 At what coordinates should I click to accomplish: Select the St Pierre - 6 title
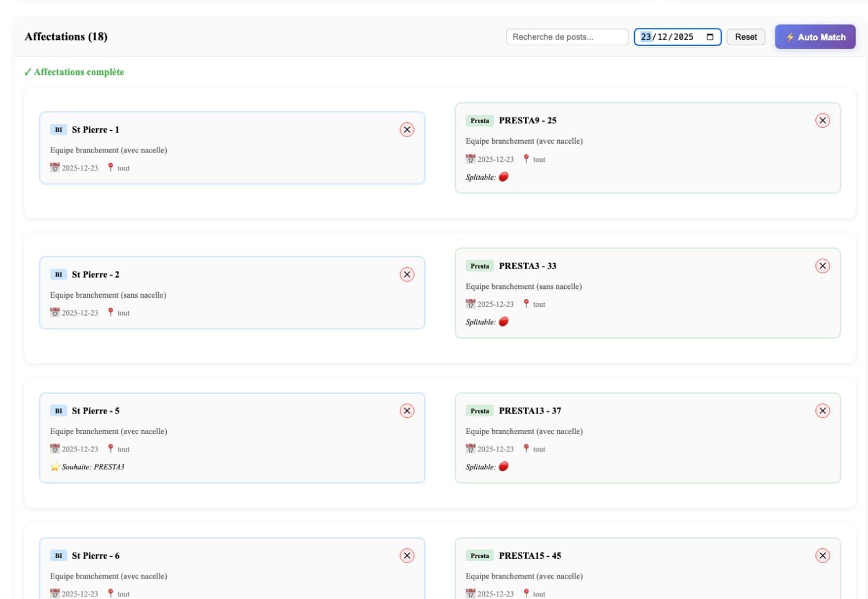(x=95, y=556)
